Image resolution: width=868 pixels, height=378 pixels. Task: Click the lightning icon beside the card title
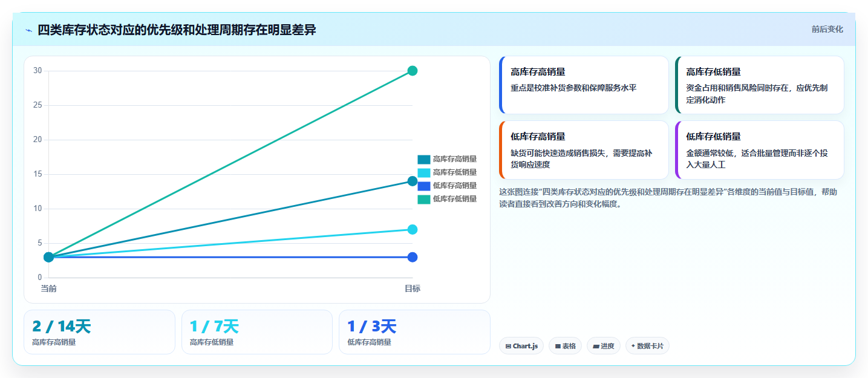pyautogui.click(x=28, y=30)
